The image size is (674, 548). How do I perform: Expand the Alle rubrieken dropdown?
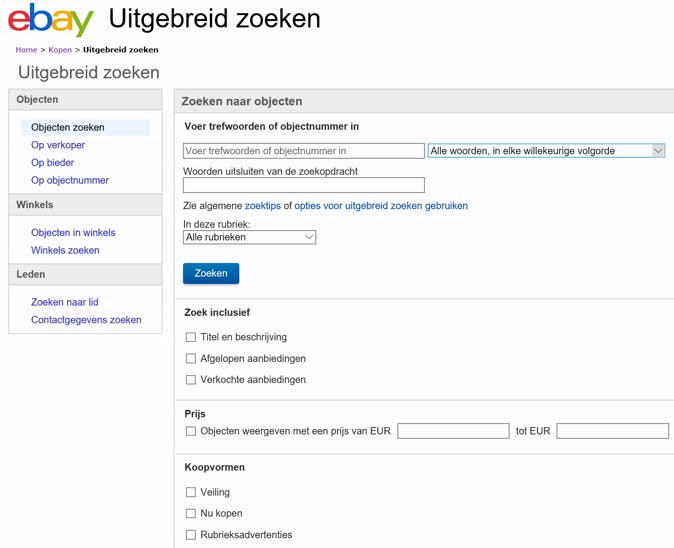(x=249, y=237)
